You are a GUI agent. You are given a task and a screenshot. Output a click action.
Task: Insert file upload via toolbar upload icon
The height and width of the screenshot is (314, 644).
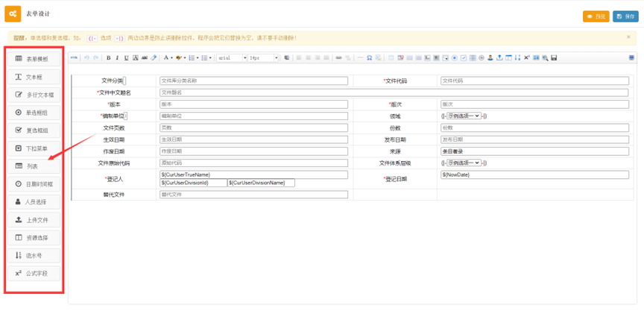coord(499,58)
